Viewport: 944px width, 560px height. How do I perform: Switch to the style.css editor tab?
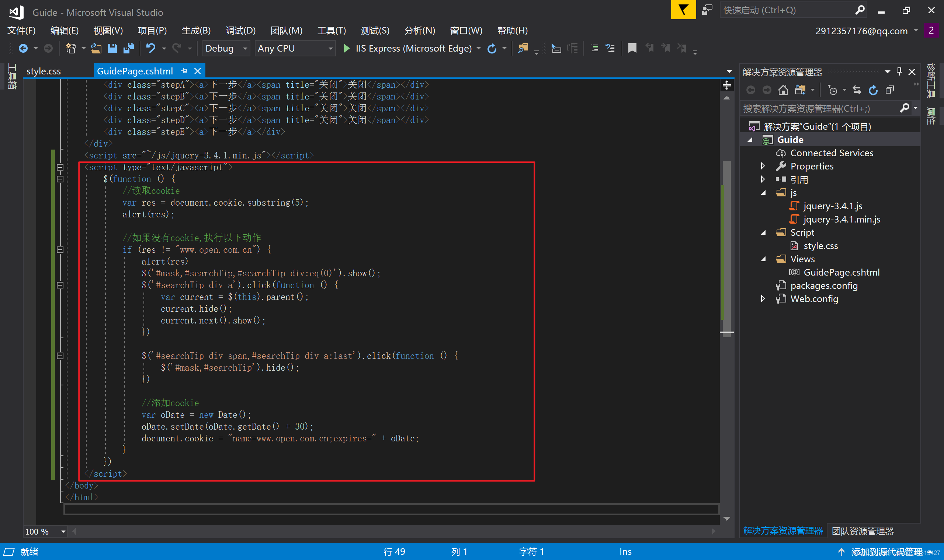[44, 71]
